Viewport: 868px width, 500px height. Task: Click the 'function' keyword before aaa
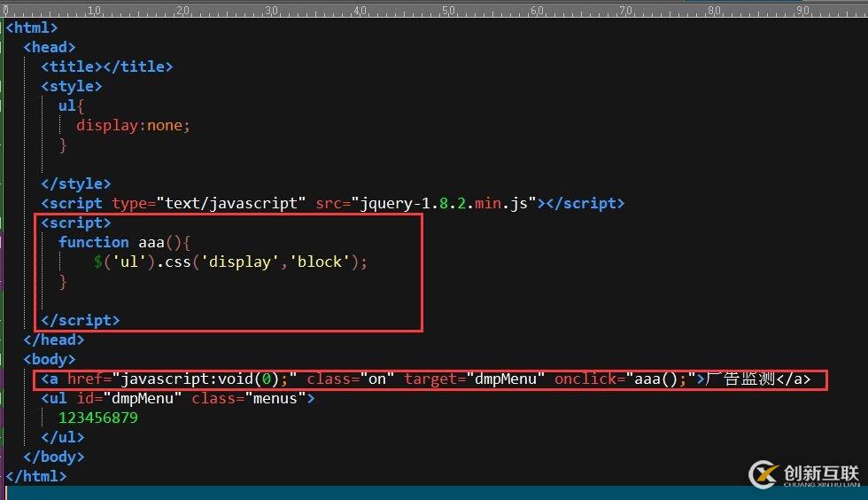pyautogui.click(x=94, y=242)
